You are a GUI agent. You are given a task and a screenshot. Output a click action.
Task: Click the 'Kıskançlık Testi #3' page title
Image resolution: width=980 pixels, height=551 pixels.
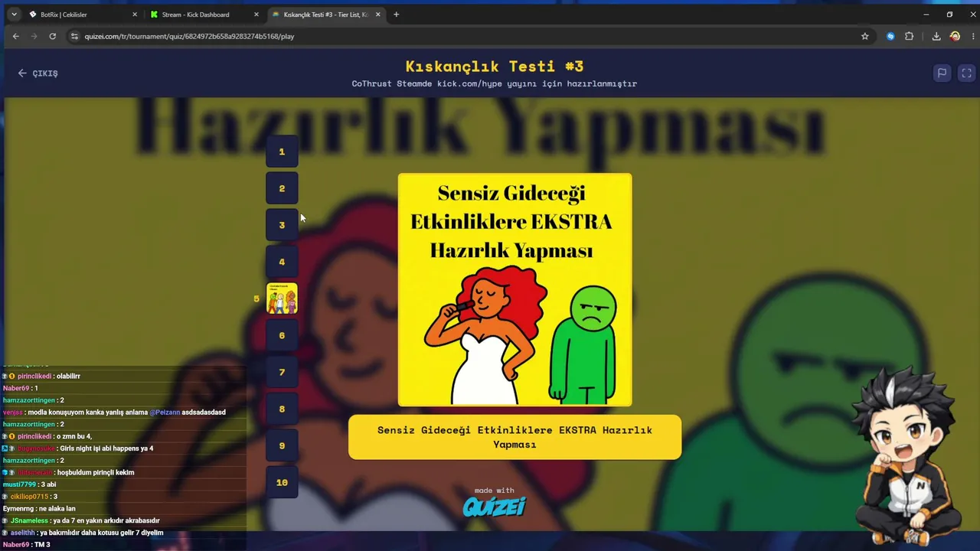495,67
